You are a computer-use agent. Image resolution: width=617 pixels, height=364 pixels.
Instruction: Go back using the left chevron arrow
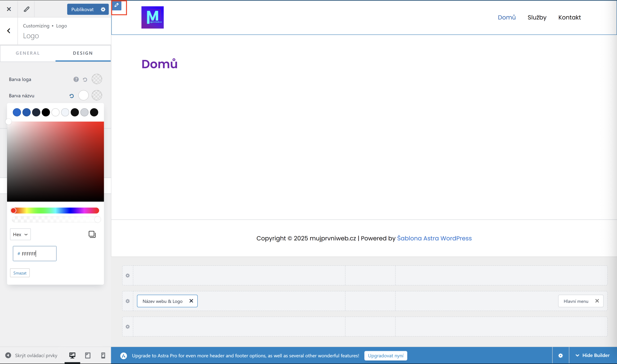click(x=9, y=31)
